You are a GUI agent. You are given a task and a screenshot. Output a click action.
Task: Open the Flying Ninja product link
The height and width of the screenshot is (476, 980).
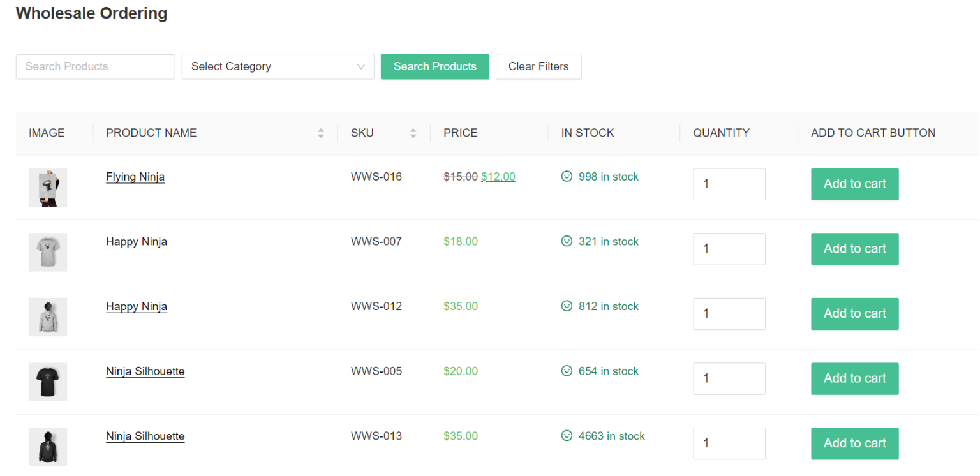[135, 177]
